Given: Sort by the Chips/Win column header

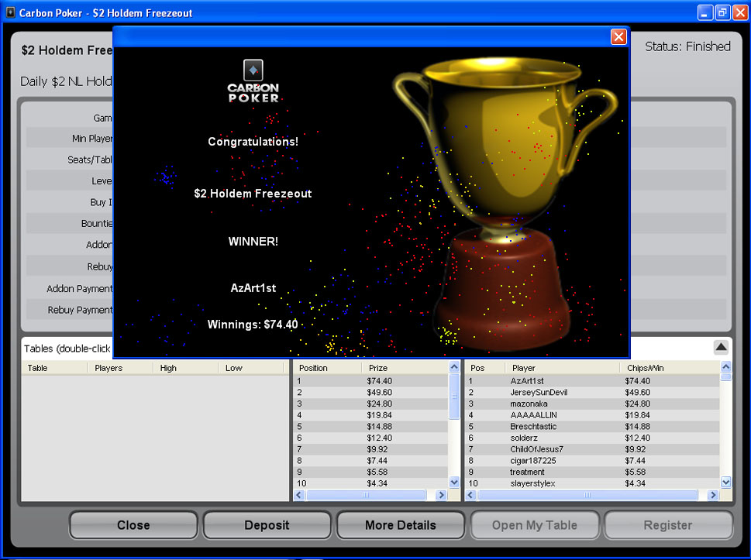Looking at the screenshot, I should pos(670,368).
